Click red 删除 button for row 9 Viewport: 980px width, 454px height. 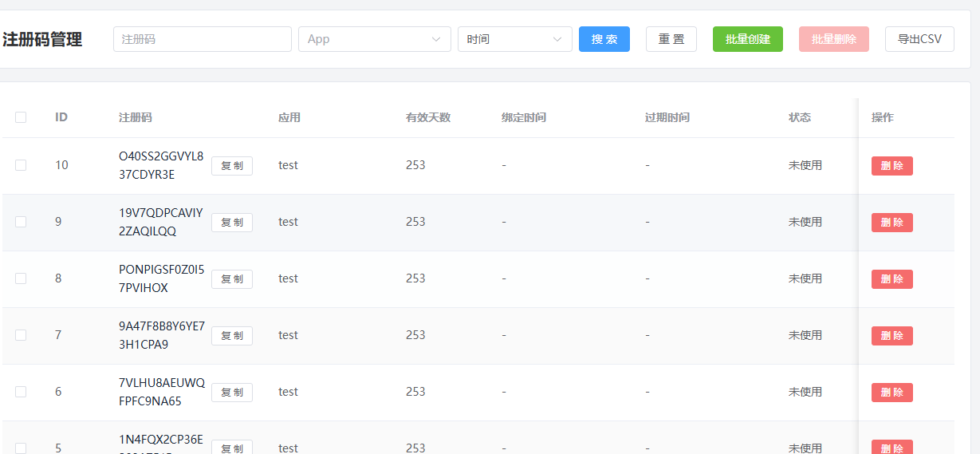[891, 223]
